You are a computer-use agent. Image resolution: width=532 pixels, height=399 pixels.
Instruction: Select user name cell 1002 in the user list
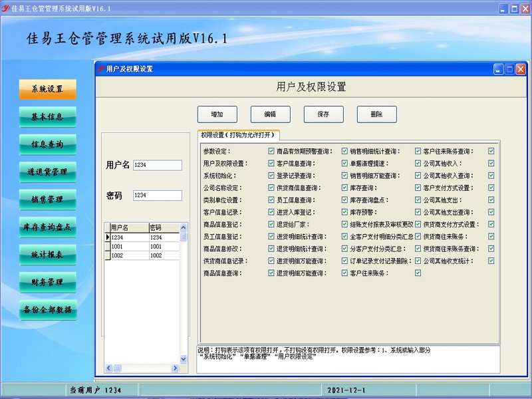[x=130, y=255]
